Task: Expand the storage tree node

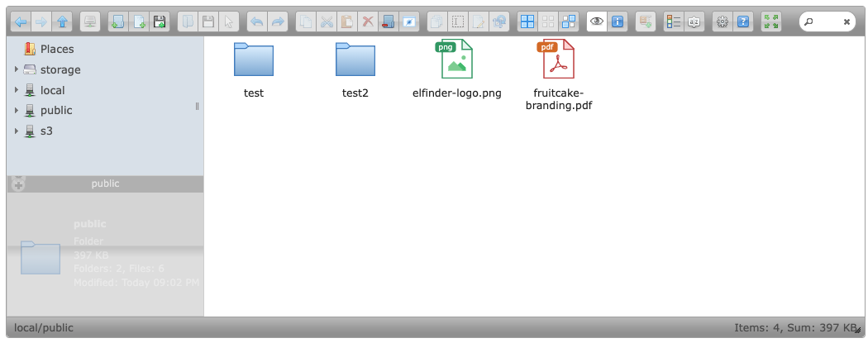Action: 17,69
